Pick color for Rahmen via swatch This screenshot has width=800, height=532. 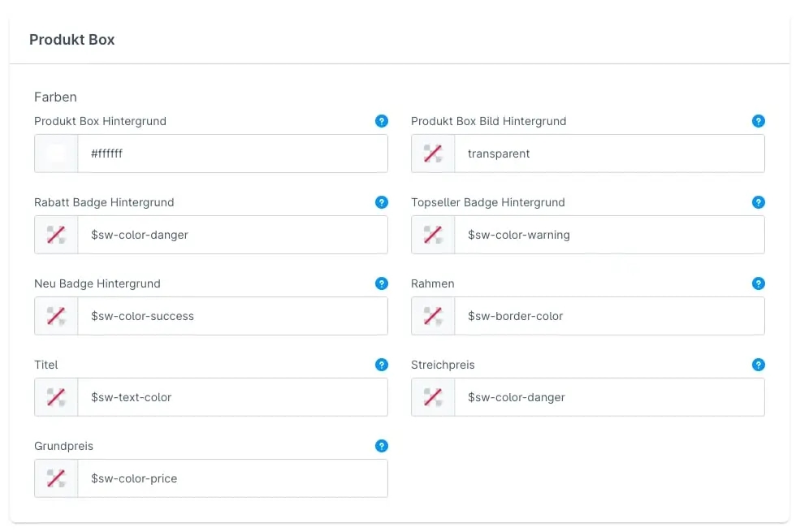pyautogui.click(x=433, y=316)
